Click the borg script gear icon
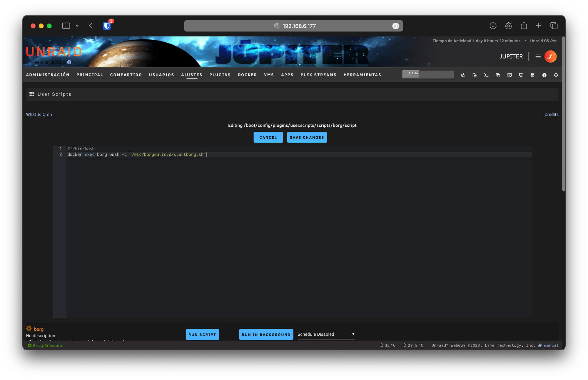 (29, 328)
